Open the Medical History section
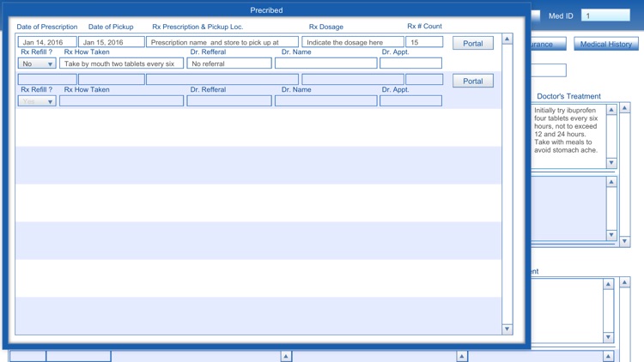This screenshot has height=362, width=644. pyautogui.click(x=605, y=44)
